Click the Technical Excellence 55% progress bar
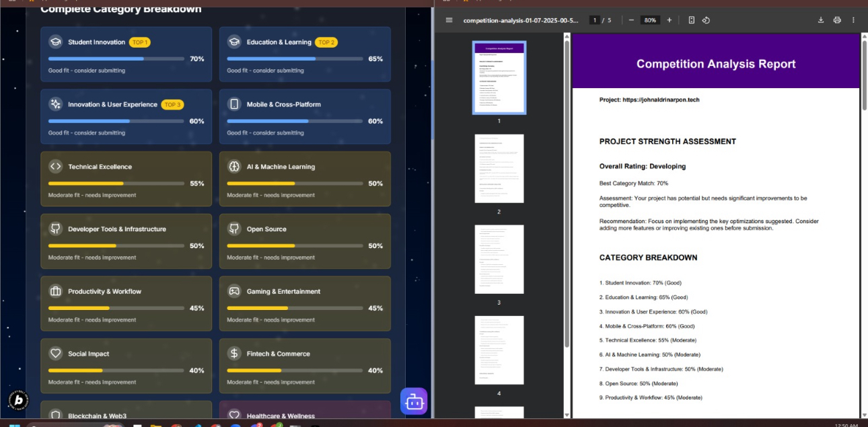This screenshot has height=427, width=868. click(x=116, y=184)
